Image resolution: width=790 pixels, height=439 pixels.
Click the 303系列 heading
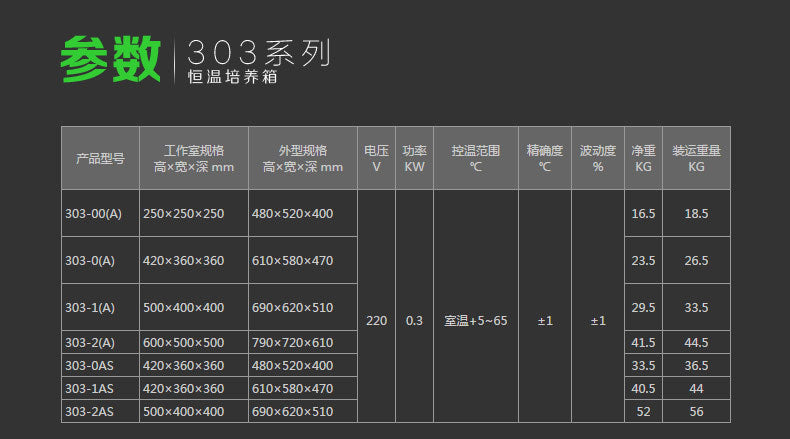pos(259,53)
